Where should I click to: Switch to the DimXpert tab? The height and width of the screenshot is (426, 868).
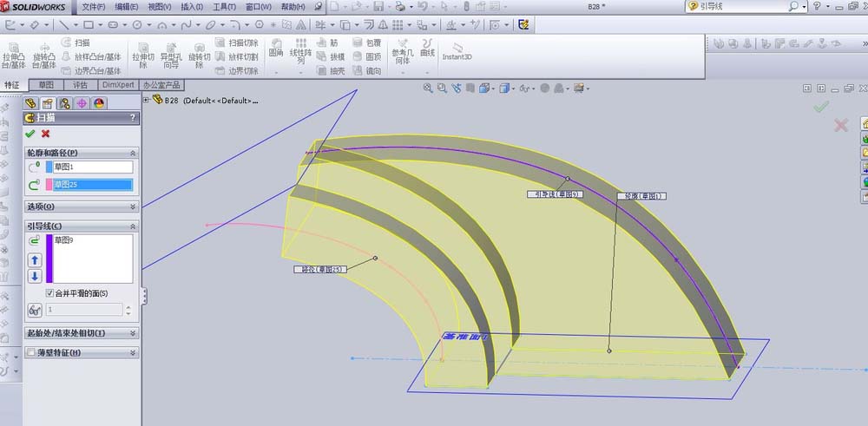(x=118, y=85)
